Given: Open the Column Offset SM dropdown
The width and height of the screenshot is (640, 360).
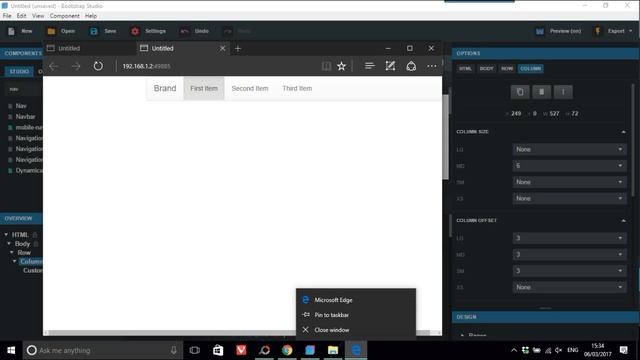Looking at the screenshot, I should coord(569,271).
